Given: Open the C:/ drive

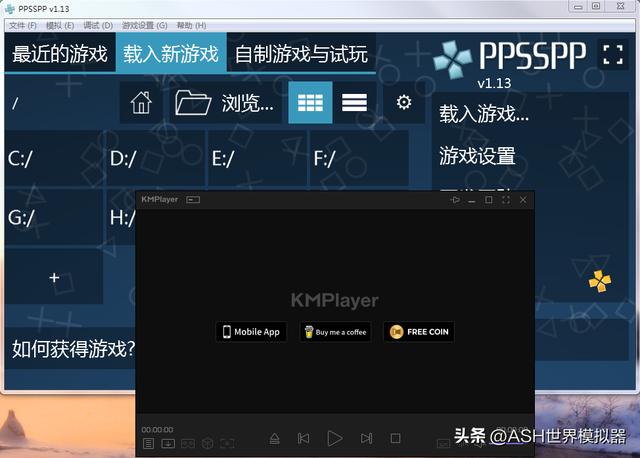Looking at the screenshot, I should point(53,158).
